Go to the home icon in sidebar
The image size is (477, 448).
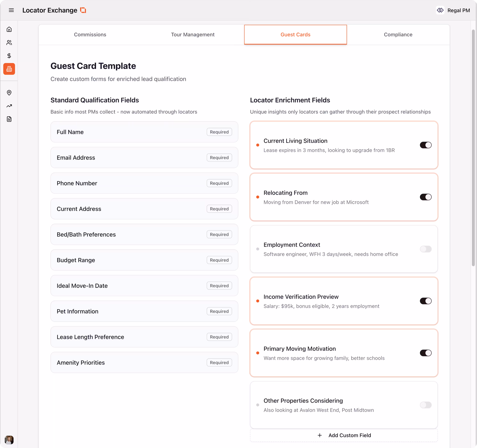coord(9,29)
